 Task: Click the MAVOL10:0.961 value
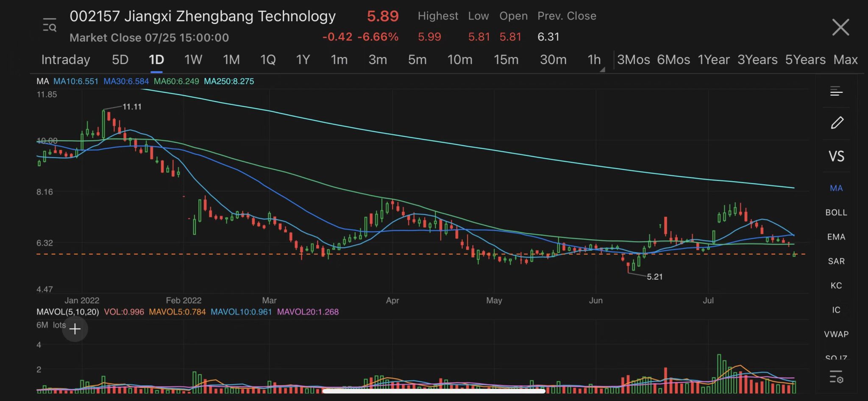click(241, 312)
